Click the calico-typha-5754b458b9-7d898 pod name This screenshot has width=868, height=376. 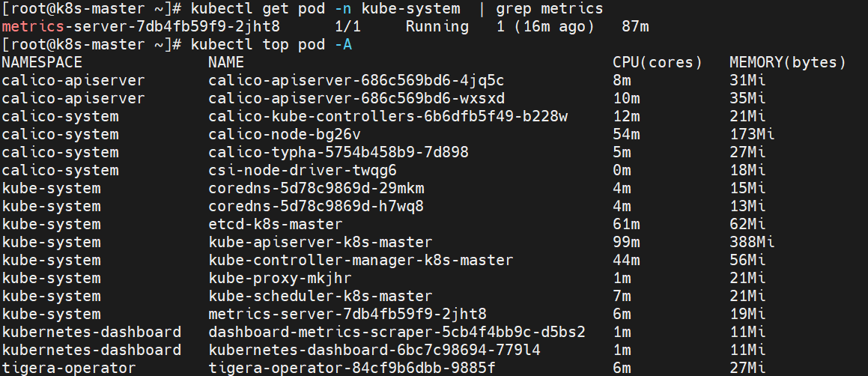pos(339,153)
